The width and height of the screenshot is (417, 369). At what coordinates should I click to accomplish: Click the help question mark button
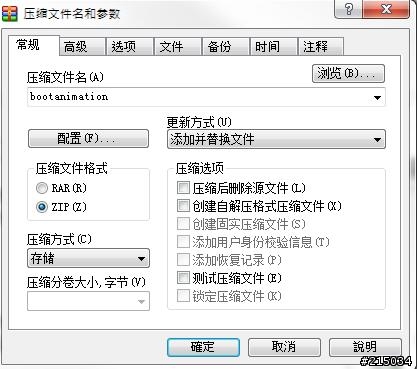tap(348, 9)
